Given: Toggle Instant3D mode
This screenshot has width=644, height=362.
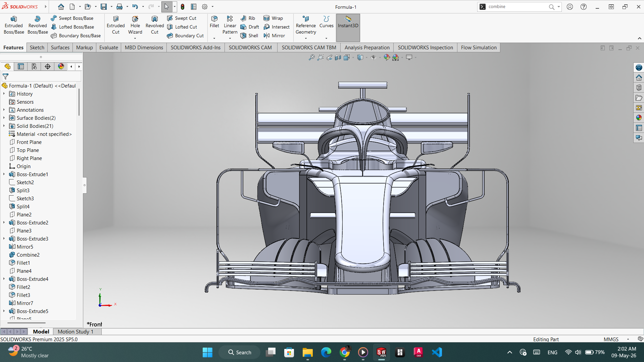Looking at the screenshot, I should 348,28.
